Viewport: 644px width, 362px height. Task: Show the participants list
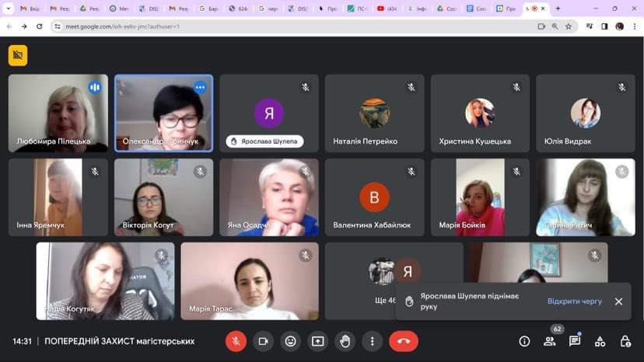click(550, 341)
